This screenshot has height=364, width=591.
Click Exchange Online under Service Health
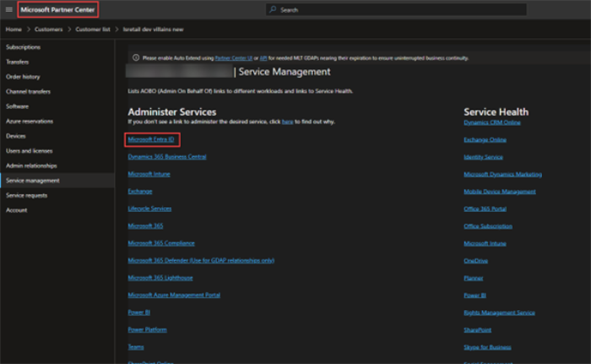tap(485, 139)
